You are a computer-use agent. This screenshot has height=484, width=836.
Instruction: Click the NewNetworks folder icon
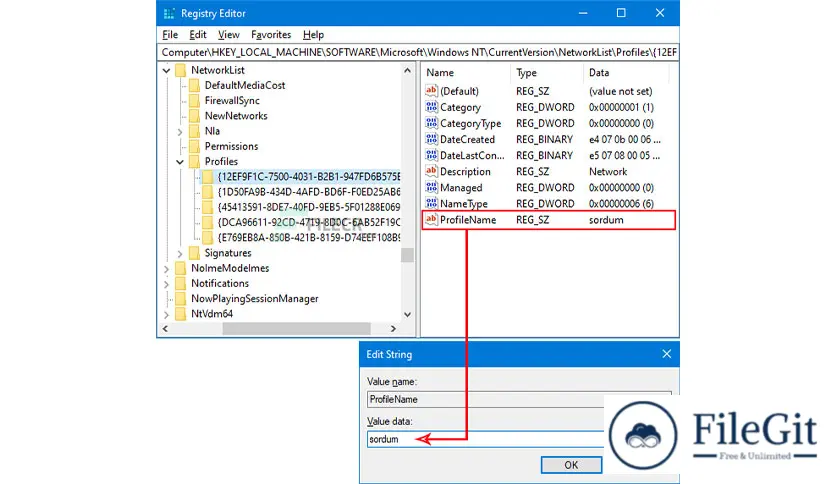195,116
